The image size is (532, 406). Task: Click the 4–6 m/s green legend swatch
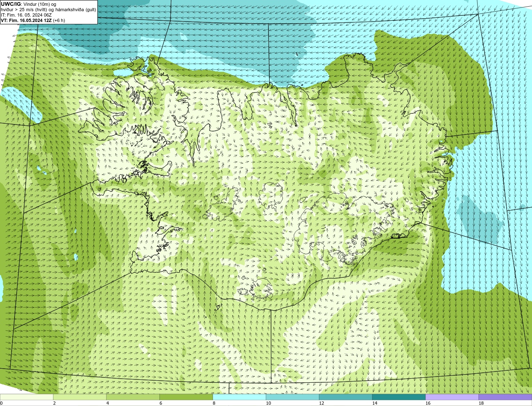(133, 397)
